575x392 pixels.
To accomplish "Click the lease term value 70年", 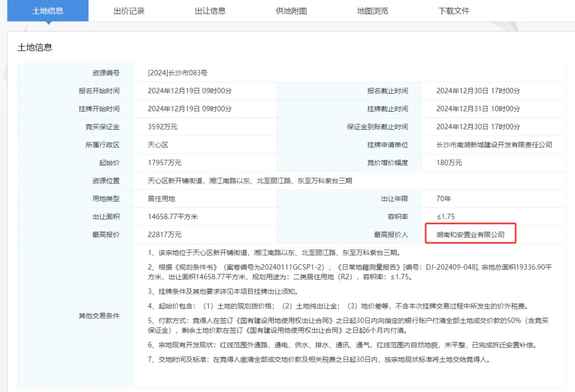I will click(443, 198).
